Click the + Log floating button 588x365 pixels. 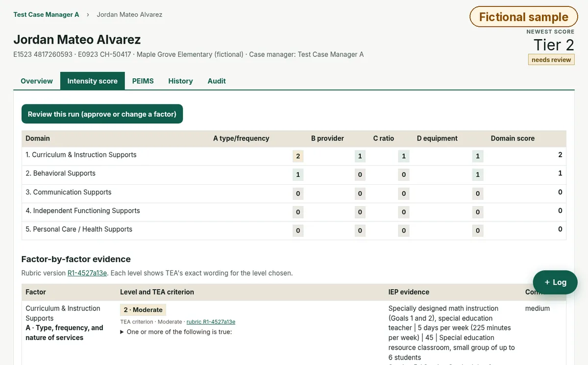pyautogui.click(x=555, y=282)
